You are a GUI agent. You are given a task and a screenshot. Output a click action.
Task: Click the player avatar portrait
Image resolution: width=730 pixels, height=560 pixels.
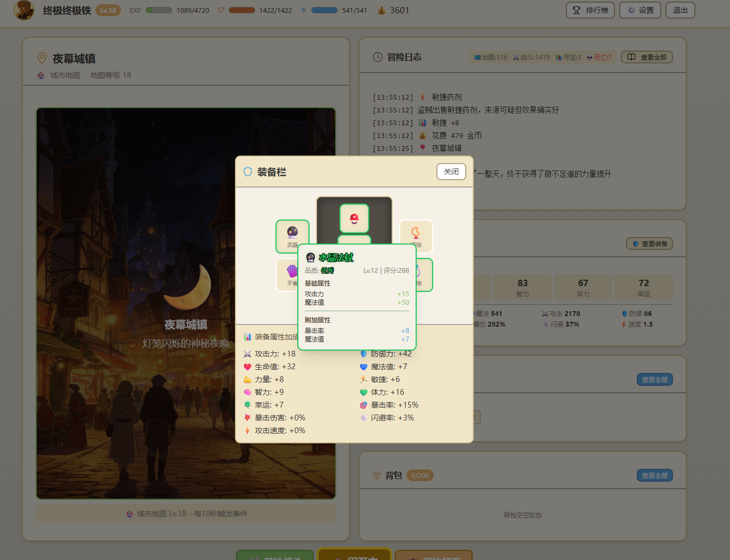coord(24,10)
